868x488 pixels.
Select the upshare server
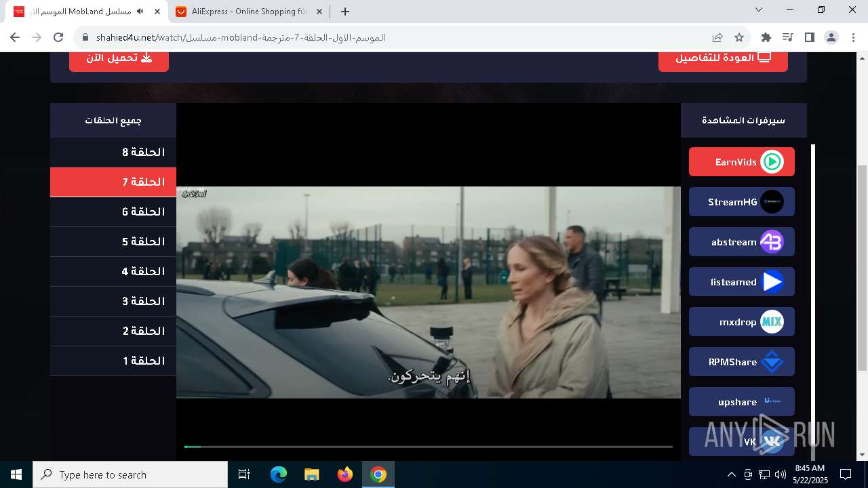coord(741,402)
